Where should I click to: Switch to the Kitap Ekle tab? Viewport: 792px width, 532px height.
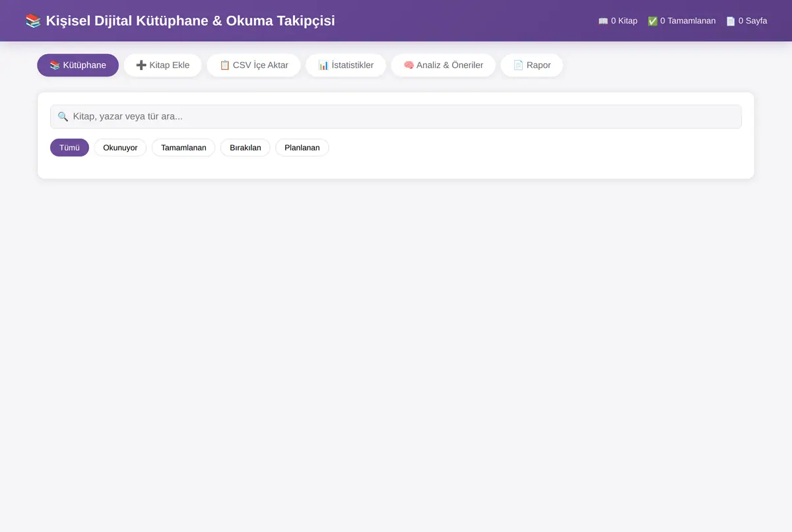point(162,65)
